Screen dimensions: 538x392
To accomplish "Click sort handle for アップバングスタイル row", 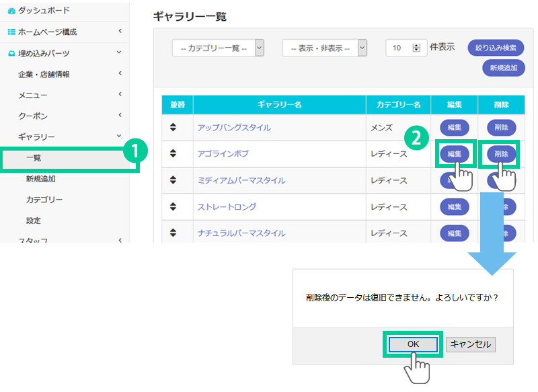I will click(173, 127).
